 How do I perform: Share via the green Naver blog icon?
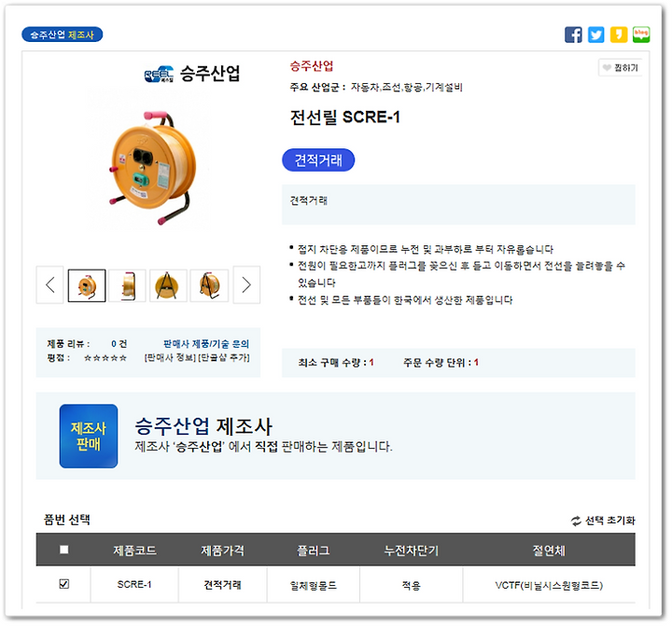click(x=641, y=35)
